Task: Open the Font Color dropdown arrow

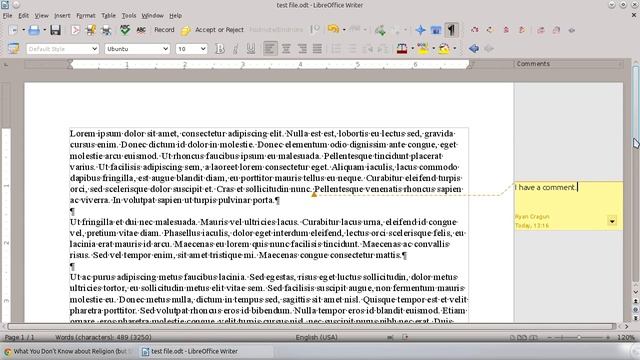Action: point(412,49)
